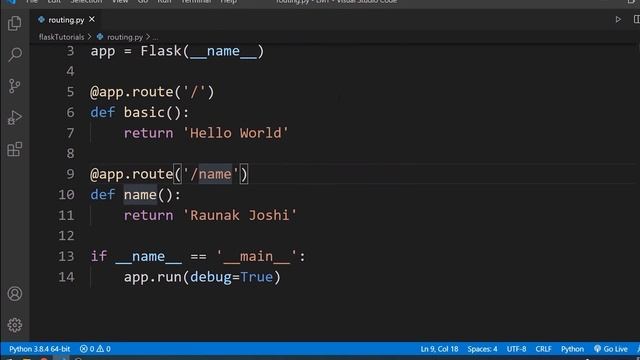The height and width of the screenshot is (360, 640).
Task: Click line number 5 in gutter
Action: (70, 92)
